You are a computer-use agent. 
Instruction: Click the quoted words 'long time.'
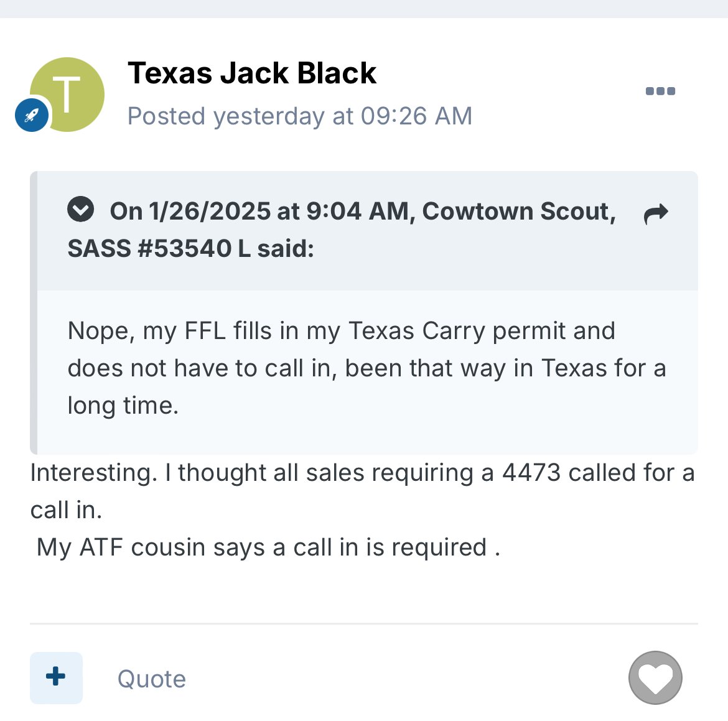(x=123, y=406)
